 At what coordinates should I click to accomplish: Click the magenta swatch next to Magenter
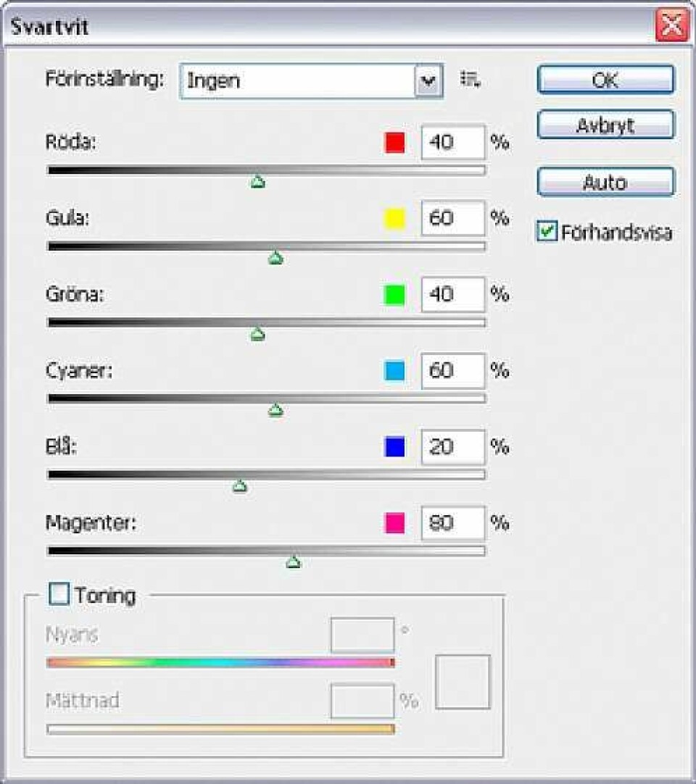pos(394,523)
